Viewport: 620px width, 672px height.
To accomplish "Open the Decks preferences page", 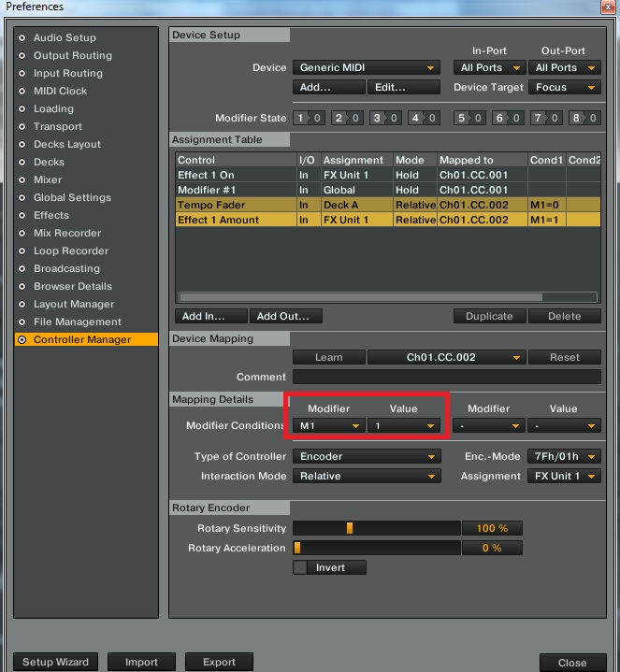I will [49, 162].
